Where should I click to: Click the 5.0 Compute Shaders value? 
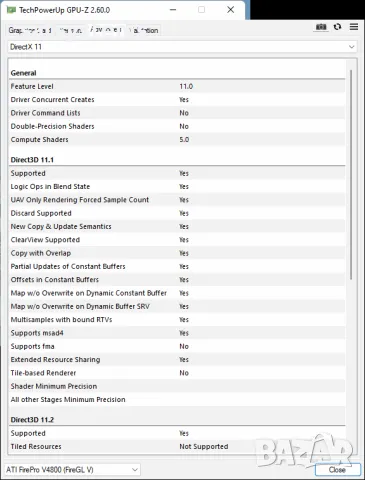click(x=184, y=140)
